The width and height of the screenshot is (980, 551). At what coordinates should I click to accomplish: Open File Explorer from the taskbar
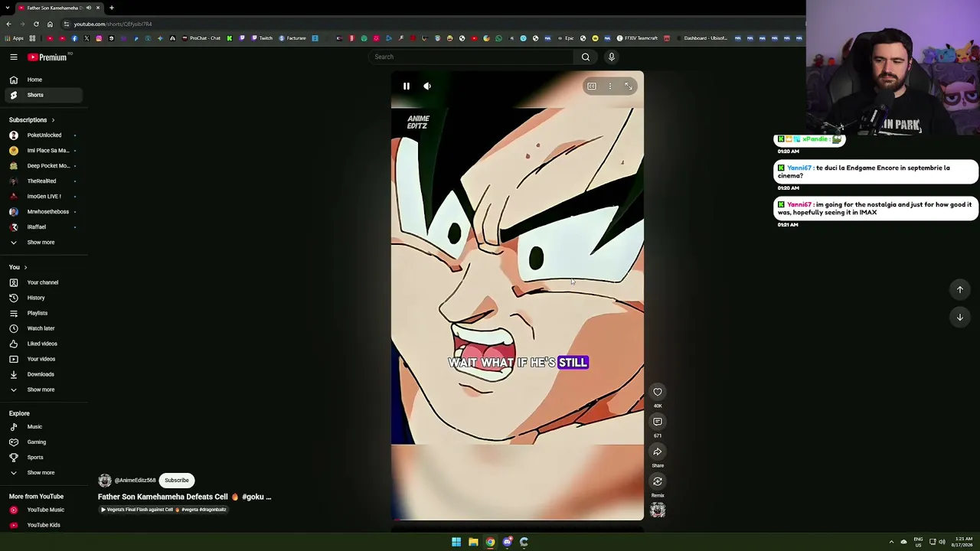[473, 542]
